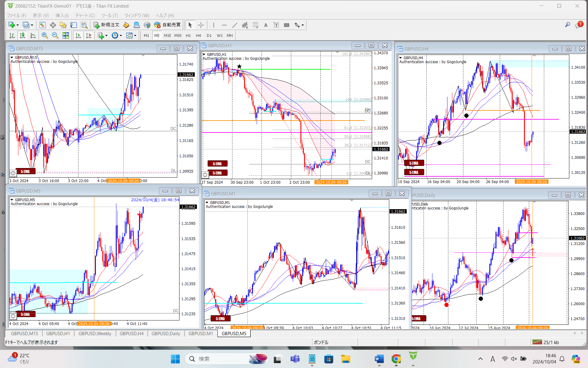Viewport: 588px width, 368px height.
Task: Select the Fibonacci retracement tool
Action: [x=255, y=25]
